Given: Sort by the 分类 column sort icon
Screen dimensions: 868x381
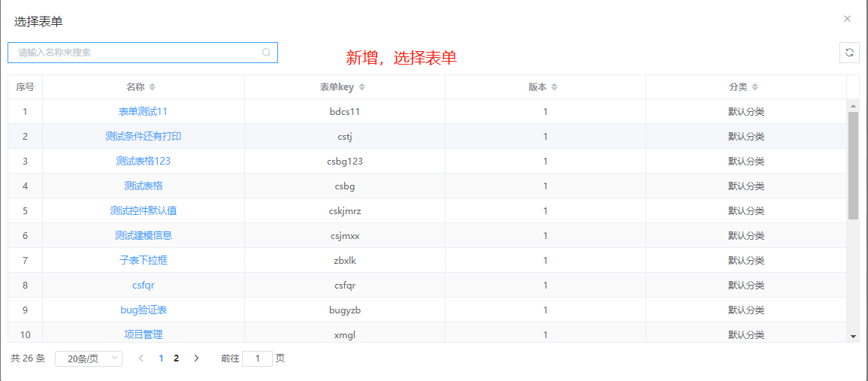Looking at the screenshot, I should [x=755, y=87].
